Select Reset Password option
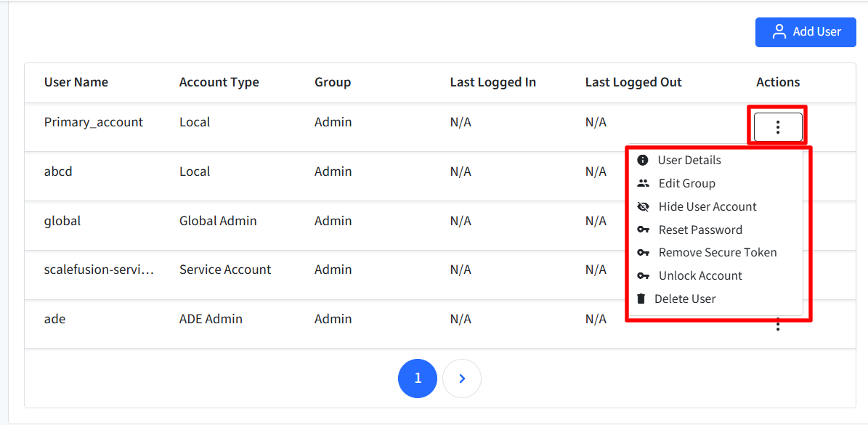The image size is (868, 425). 699,230
